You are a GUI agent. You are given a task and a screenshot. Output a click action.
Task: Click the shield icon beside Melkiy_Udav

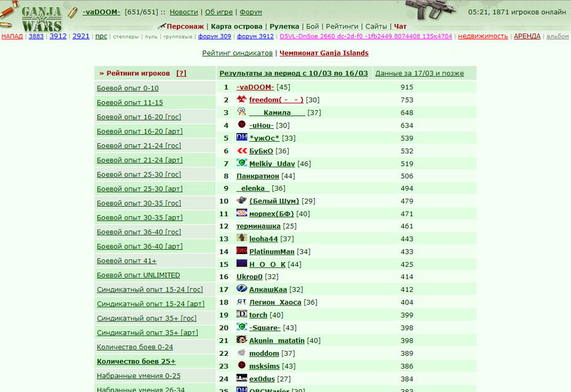point(241,163)
